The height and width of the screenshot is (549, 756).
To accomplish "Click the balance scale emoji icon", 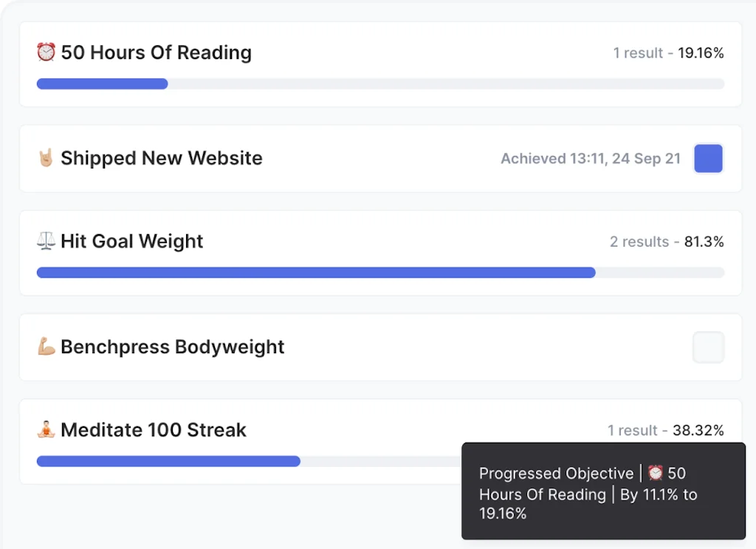I will click(46, 242).
